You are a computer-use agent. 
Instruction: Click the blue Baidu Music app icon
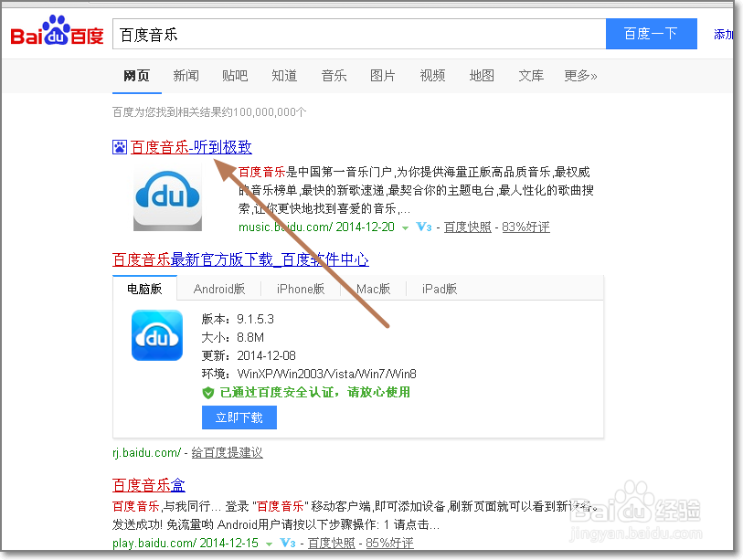point(157,335)
